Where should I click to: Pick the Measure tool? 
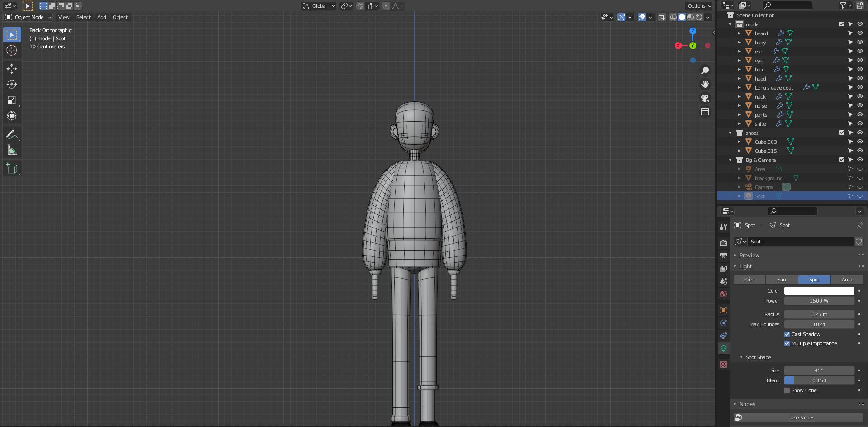coord(12,151)
